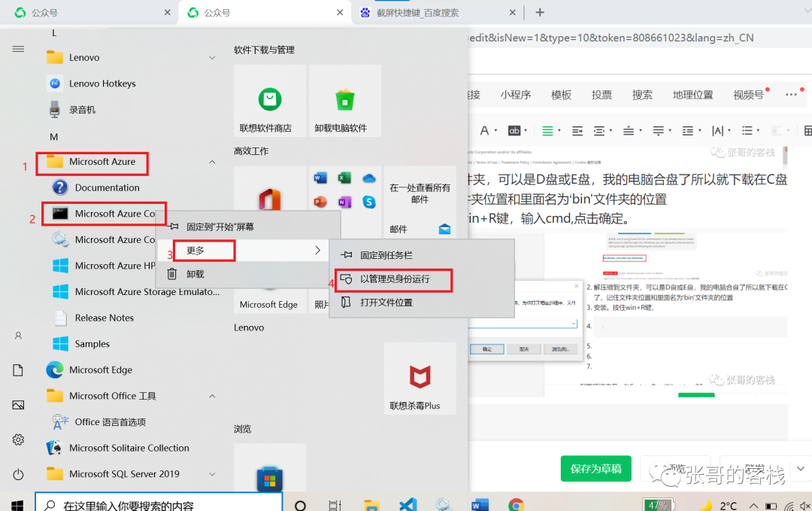The width and height of the screenshot is (812, 511).
Task: Click the Cortana circle on the taskbar
Action: (x=300, y=505)
